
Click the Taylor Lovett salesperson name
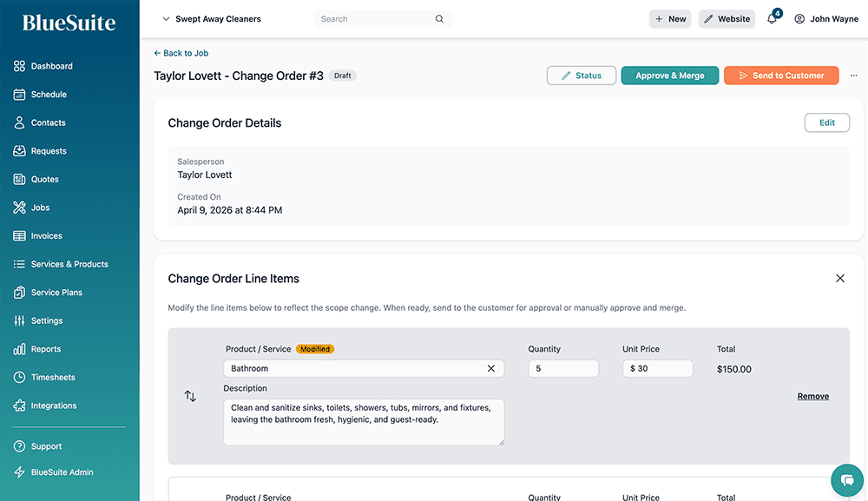(x=205, y=175)
